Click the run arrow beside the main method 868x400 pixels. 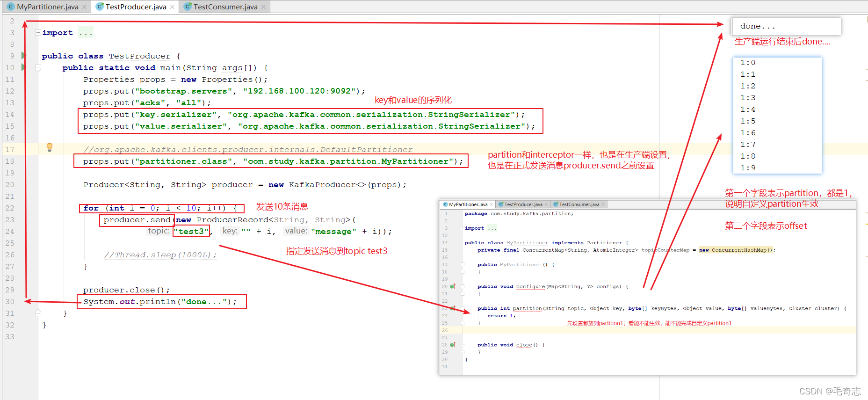coord(23,67)
